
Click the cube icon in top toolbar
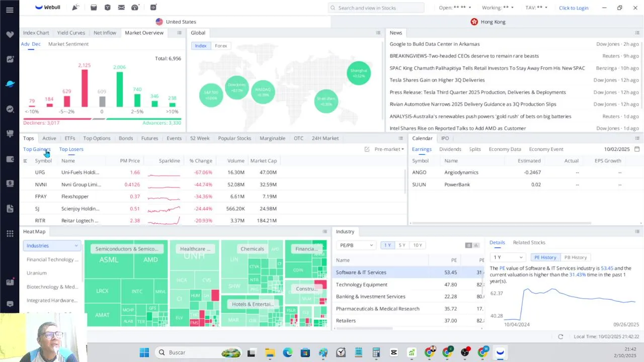point(107,8)
